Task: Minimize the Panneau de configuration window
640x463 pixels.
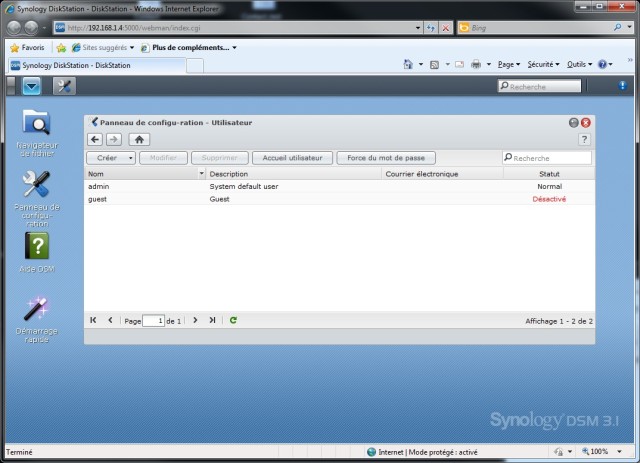Action: tap(573, 122)
